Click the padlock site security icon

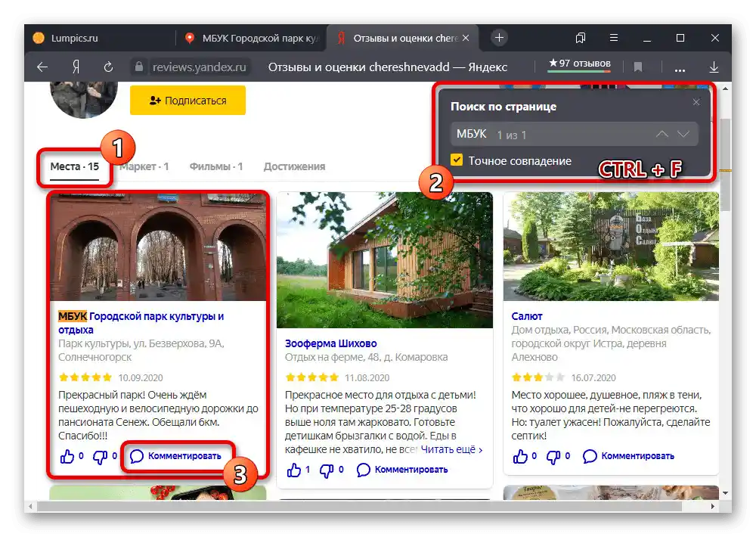click(139, 67)
